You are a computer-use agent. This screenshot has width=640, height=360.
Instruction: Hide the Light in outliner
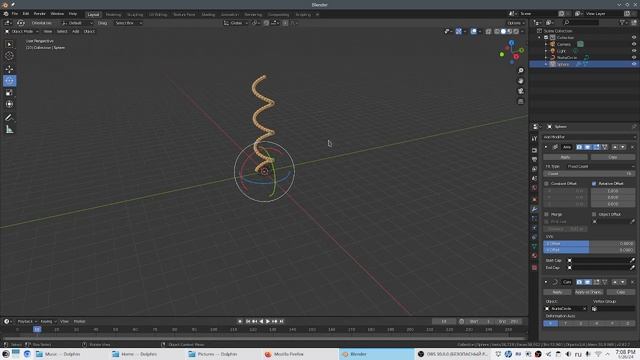click(634, 51)
